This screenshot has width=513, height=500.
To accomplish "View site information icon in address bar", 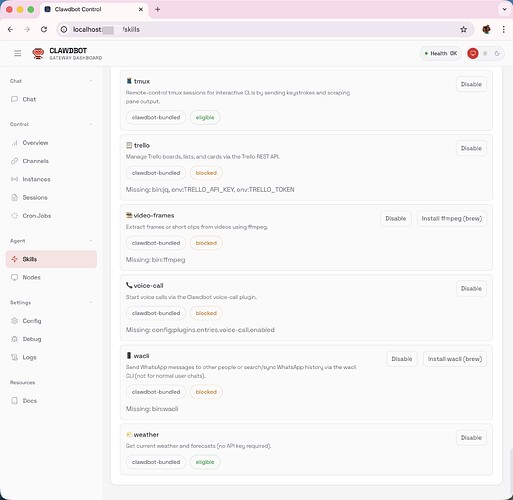I will [x=64, y=29].
